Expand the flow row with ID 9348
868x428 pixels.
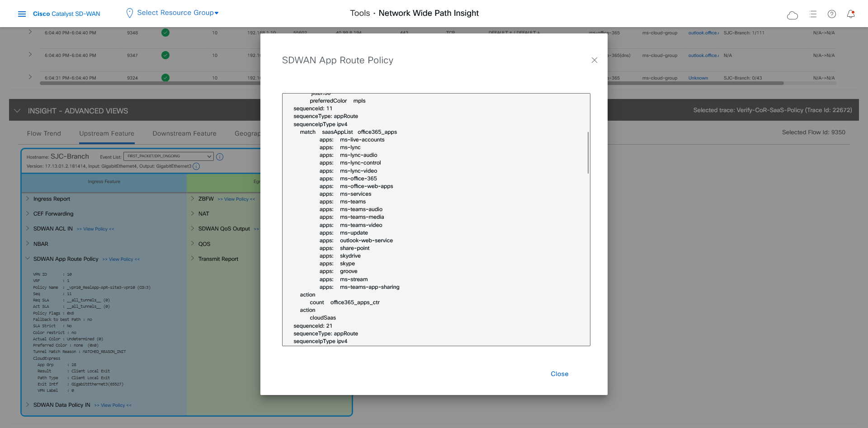(30, 32)
